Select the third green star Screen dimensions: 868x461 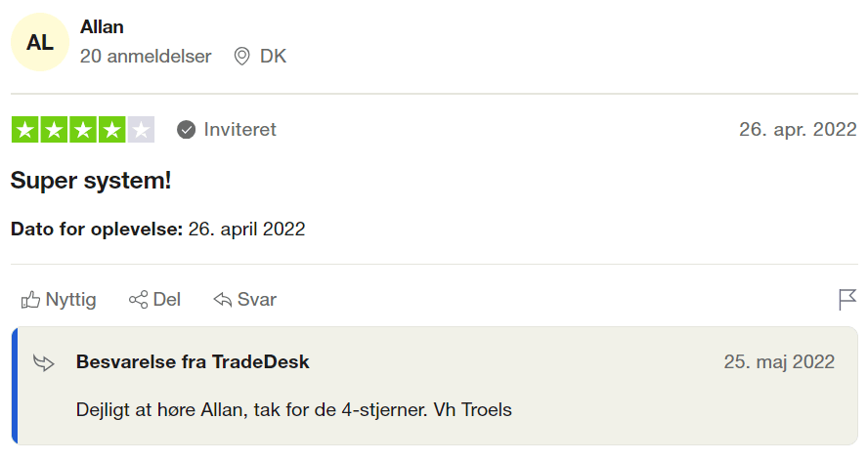pyautogui.click(x=83, y=130)
